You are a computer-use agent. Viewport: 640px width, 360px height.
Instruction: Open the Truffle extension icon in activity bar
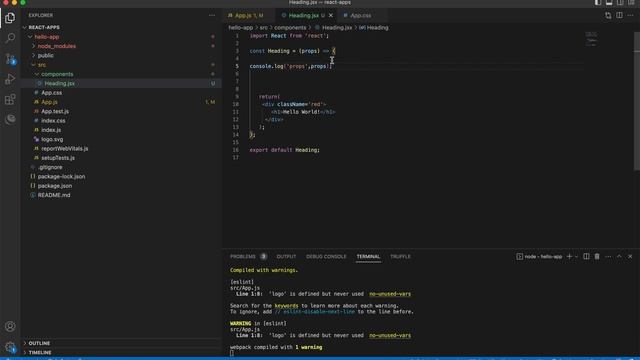tap(10, 119)
